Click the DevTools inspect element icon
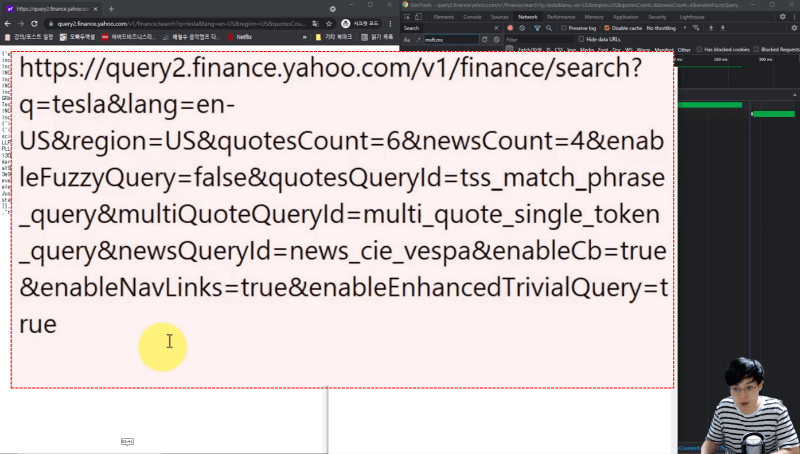Image resolution: width=800 pixels, height=454 pixels. pyautogui.click(x=408, y=17)
